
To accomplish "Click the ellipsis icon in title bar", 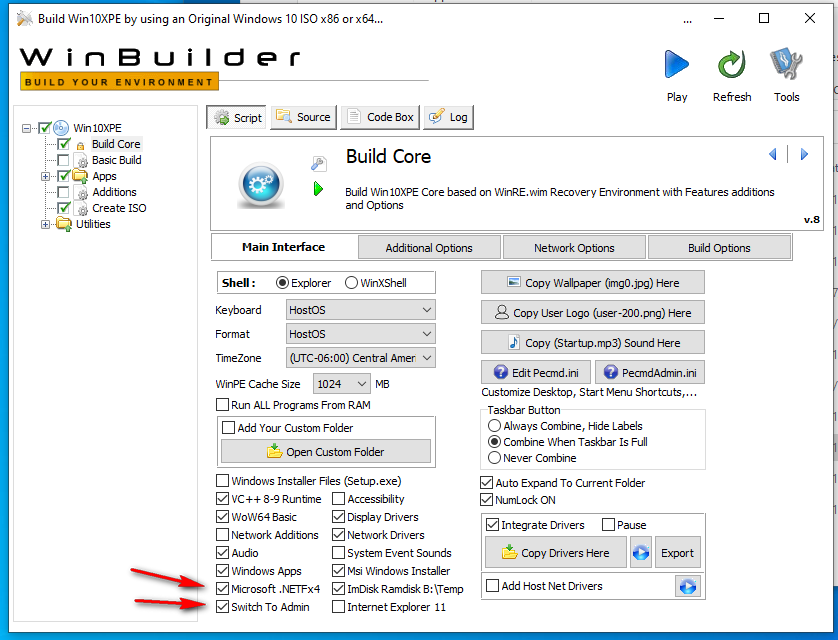I will [x=688, y=21].
